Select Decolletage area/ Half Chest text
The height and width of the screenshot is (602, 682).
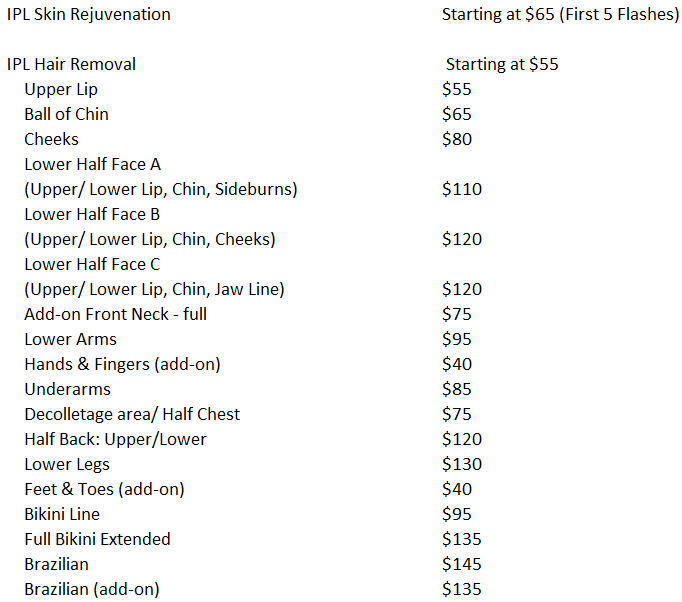(132, 414)
